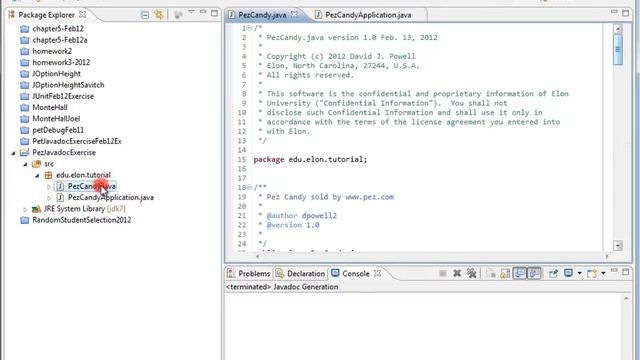Viewport: 640px width, 360px height.
Task: Close the Console view tab
Action: pyautogui.click(x=378, y=273)
